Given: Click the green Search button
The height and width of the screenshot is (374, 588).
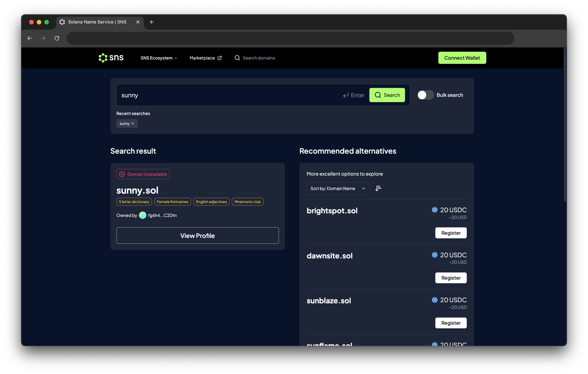Looking at the screenshot, I should click(x=387, y=95).
